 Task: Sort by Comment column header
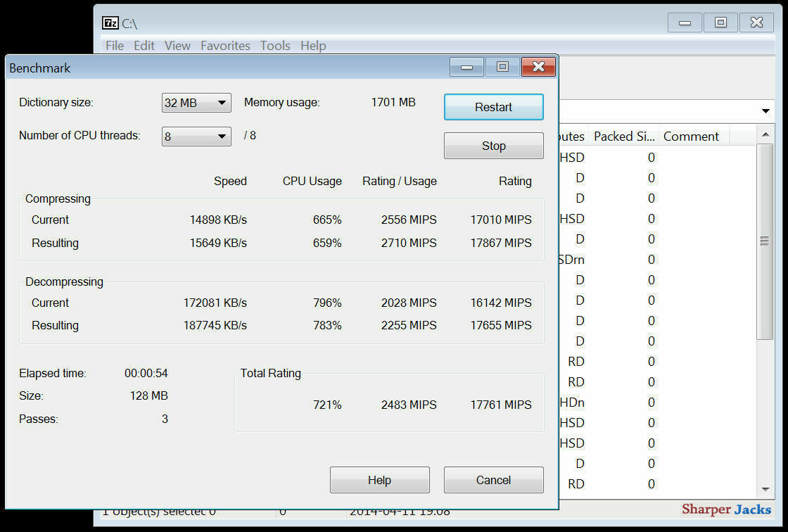point(694,137)
